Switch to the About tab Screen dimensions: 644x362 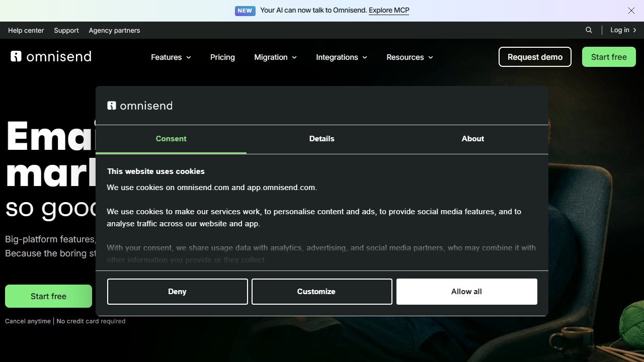473,139
